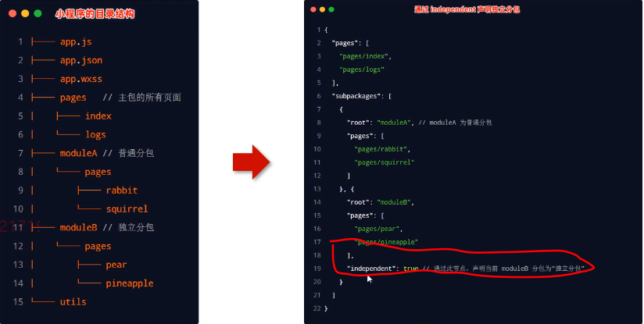
Task: Select the squirrel page entry
Action: click(127, 209)
